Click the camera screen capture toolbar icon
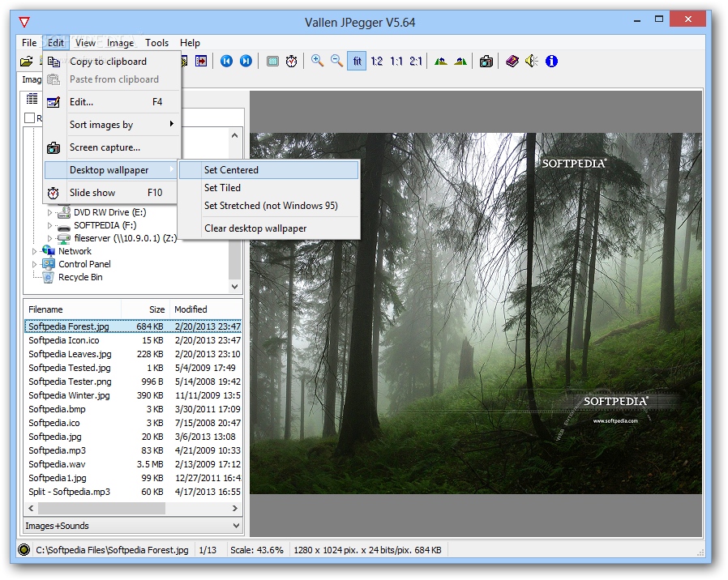The image size is (728, 580). (486, 62)
